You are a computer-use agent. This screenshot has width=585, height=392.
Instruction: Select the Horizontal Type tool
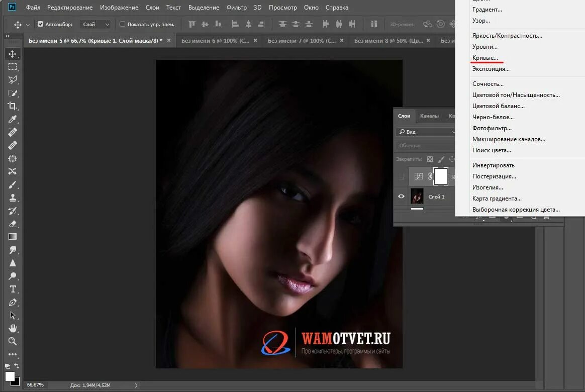[x=13, y=289]
